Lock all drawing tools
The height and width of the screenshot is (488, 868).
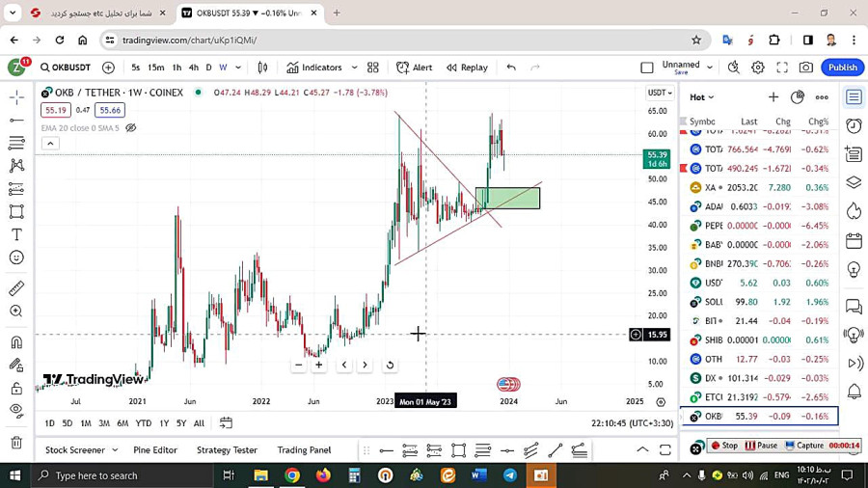tap(16, 388)
